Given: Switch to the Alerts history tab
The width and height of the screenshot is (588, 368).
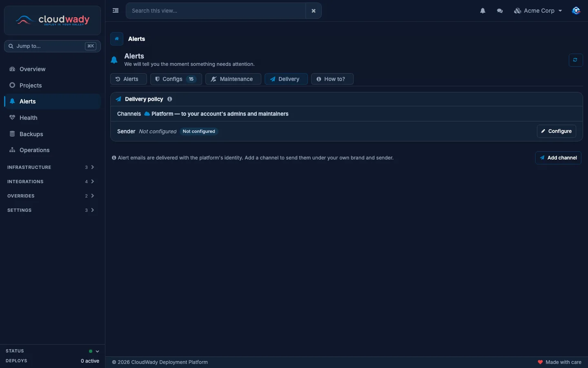Looking at the screenshot, I should coord(128,79).
